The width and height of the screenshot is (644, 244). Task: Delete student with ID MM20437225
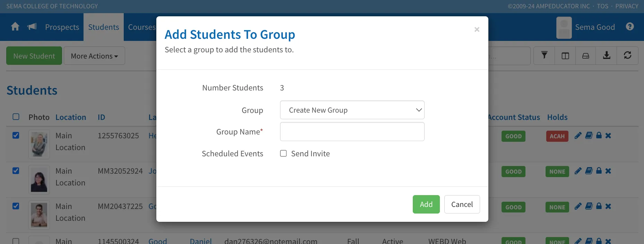tap(608, 206)
